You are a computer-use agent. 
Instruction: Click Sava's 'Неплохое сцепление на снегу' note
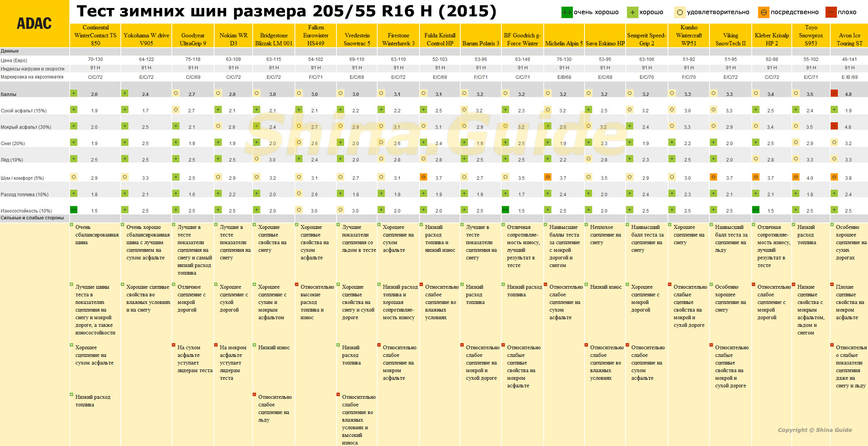click(x=605, y=235)
